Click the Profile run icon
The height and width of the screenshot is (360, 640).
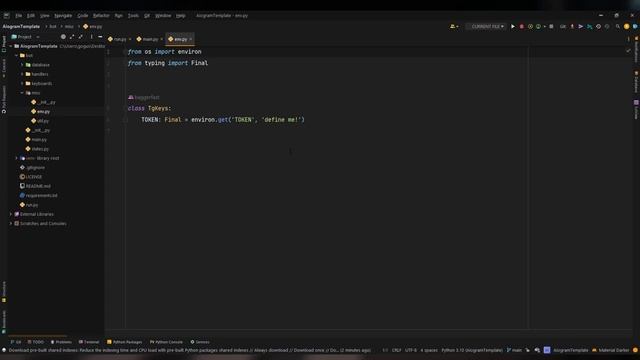click(x=538, y=27)
